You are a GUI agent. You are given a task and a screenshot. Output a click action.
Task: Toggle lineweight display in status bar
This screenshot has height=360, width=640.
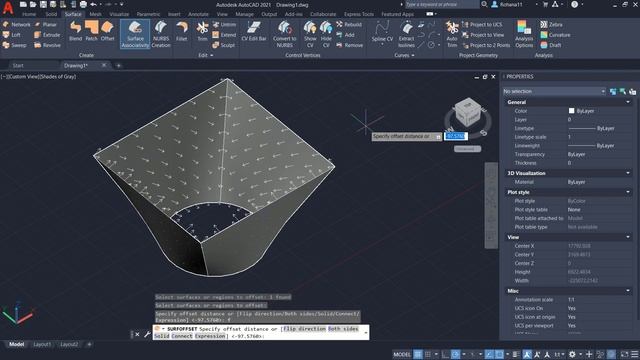tap(516, 354)
